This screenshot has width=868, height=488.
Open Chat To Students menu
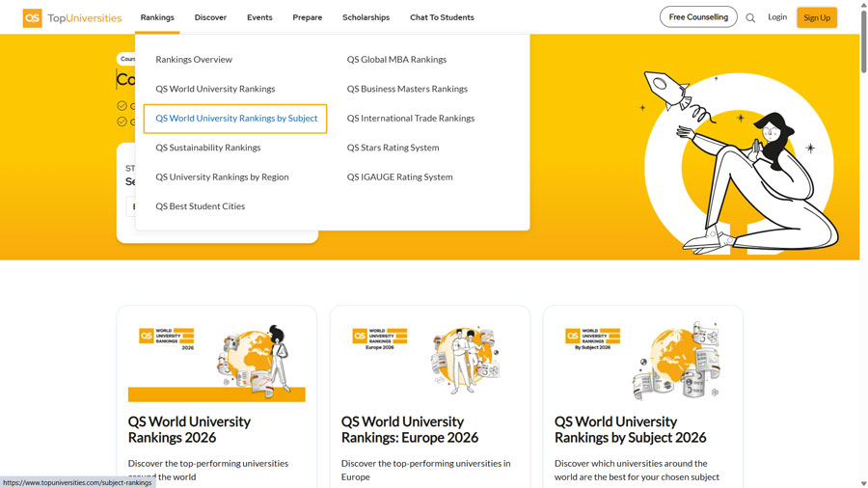click(x=442, y=17)
